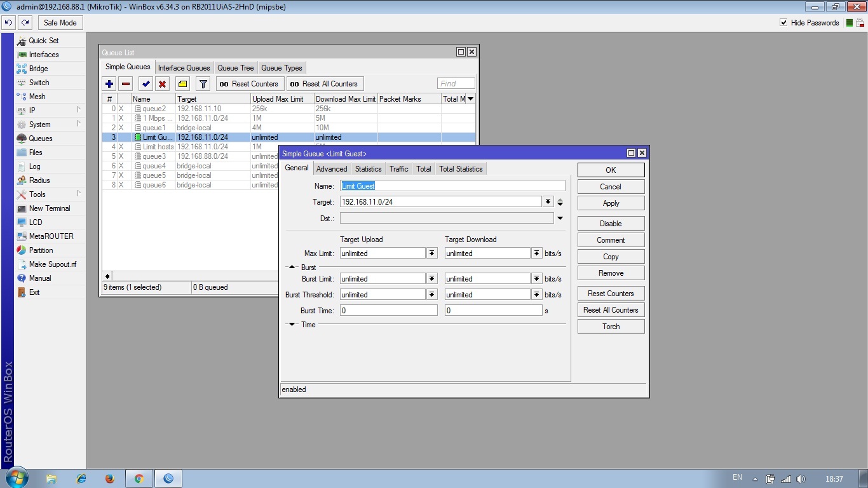Image resolution: width=868 pixels, height=488 pixels.
Task: Expand the Time section
Action: point(292,325)
